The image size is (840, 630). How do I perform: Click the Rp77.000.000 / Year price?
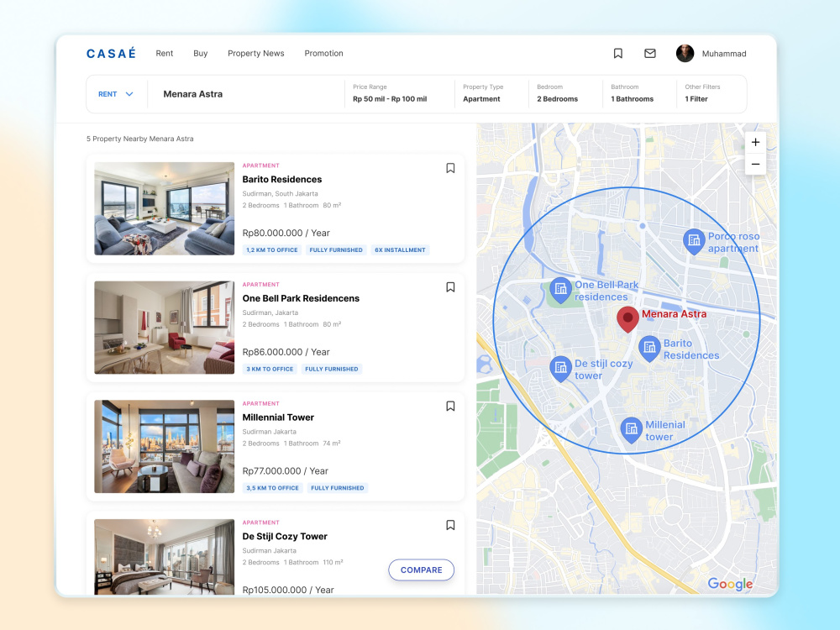[286, 471]
